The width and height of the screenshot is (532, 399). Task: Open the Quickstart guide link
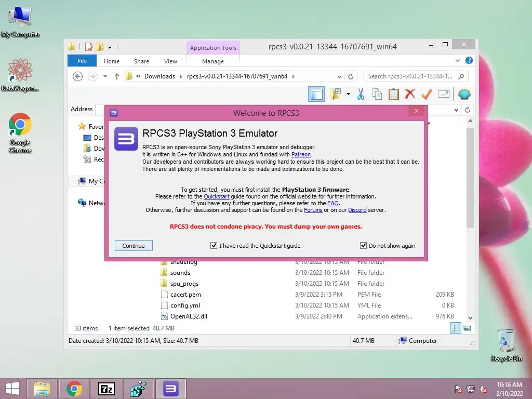217,196
